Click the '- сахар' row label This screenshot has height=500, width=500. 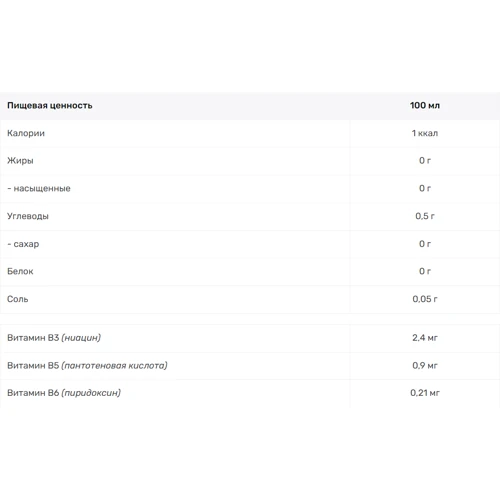point(23,244)
